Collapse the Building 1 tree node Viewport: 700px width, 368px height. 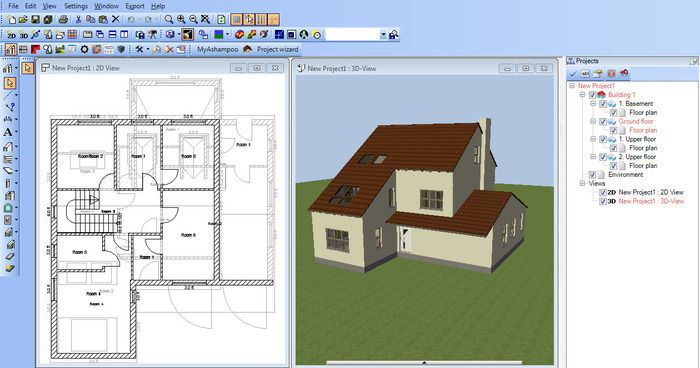click(583, 95)
